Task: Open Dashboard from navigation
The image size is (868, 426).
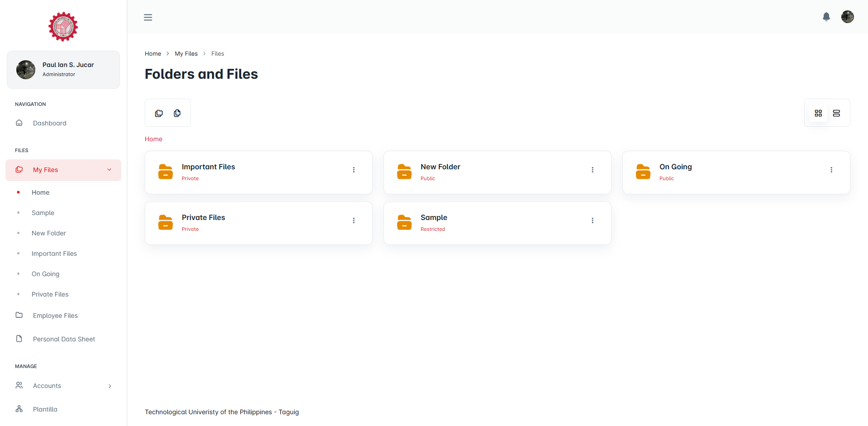Action: point(63,123)
